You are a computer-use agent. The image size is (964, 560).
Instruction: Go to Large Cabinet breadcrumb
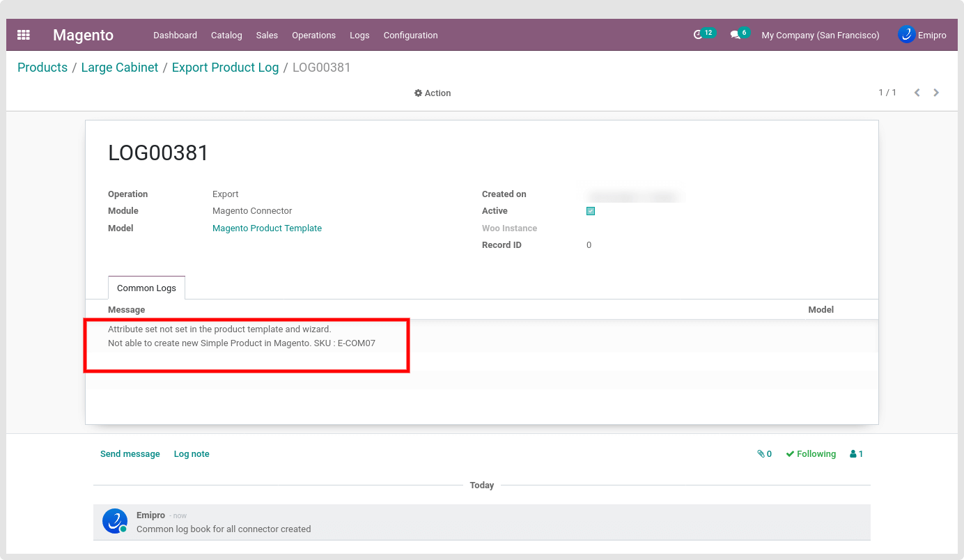coord(120,68)
